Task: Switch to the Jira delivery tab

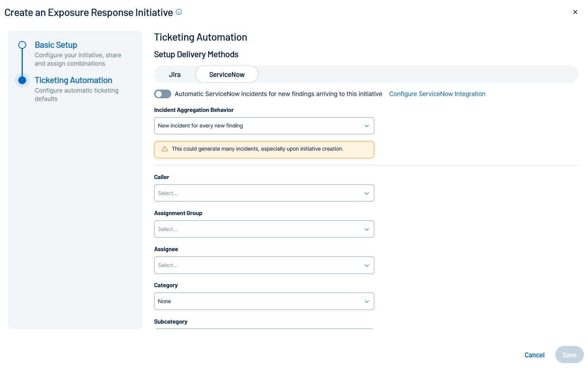Action: tap(175, 75)
